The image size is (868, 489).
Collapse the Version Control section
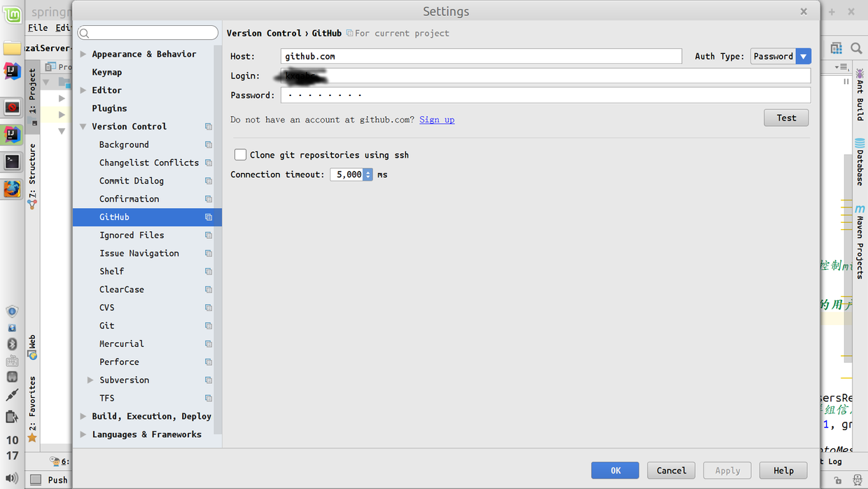pos(83,126)
